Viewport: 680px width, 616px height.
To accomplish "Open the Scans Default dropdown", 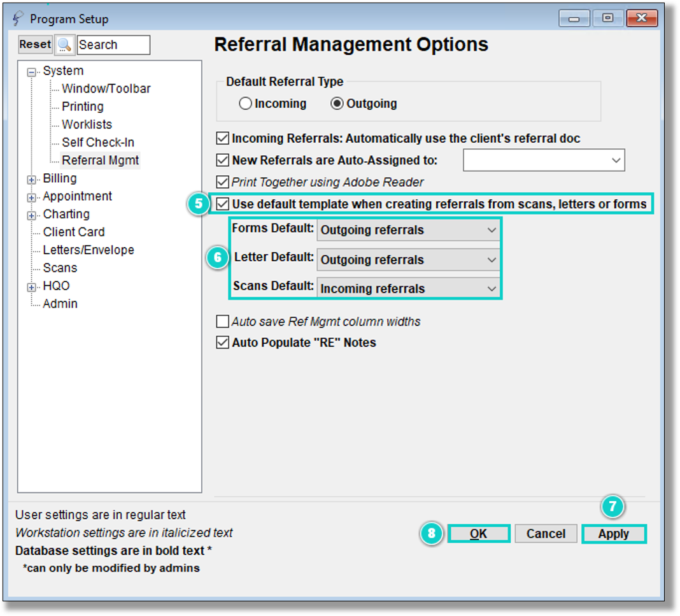I will [x=408, y=289].
